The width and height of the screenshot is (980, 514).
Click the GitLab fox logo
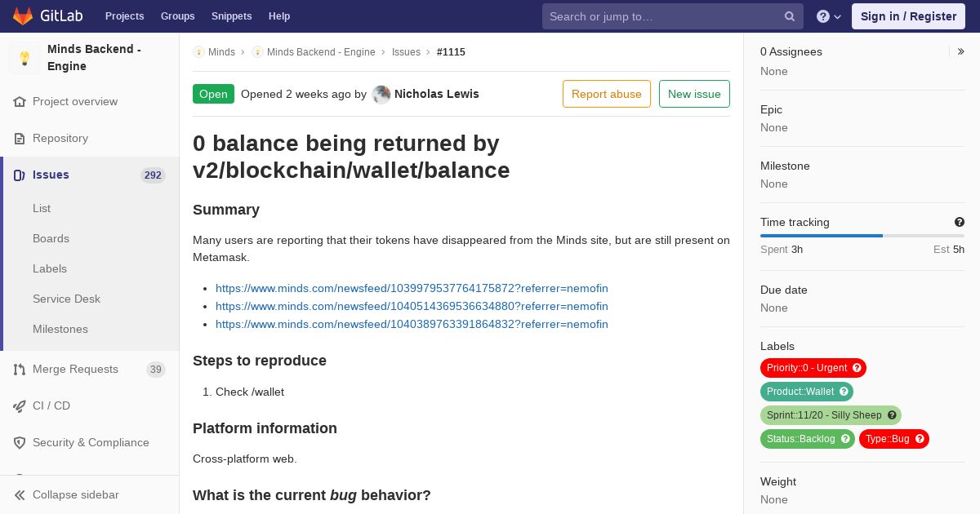click(23, 16)
